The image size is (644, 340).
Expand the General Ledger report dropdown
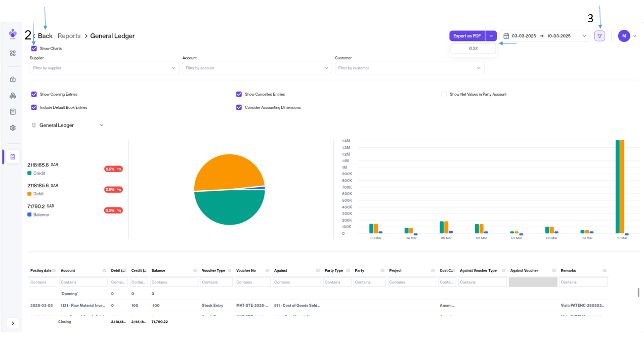101,125
